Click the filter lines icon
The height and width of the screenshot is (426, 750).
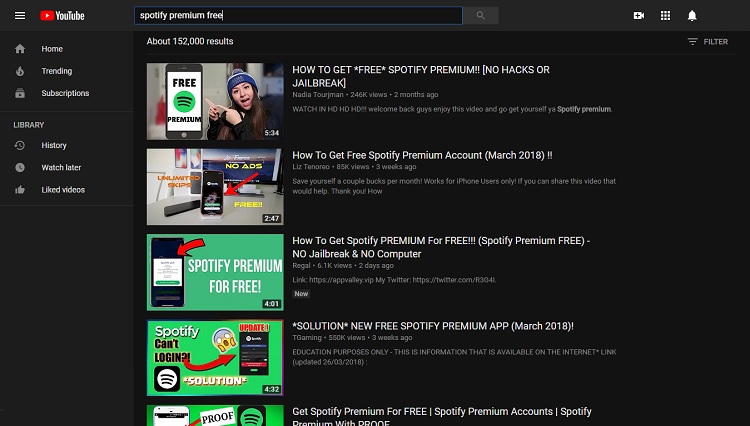(x=692, y=42)
